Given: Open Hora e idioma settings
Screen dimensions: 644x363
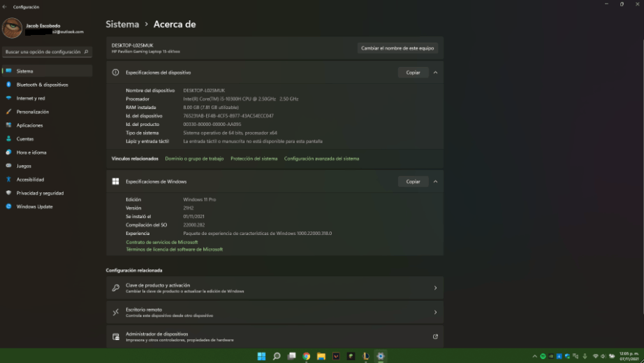Looking at the screenshot, I should tap(47, 152).
